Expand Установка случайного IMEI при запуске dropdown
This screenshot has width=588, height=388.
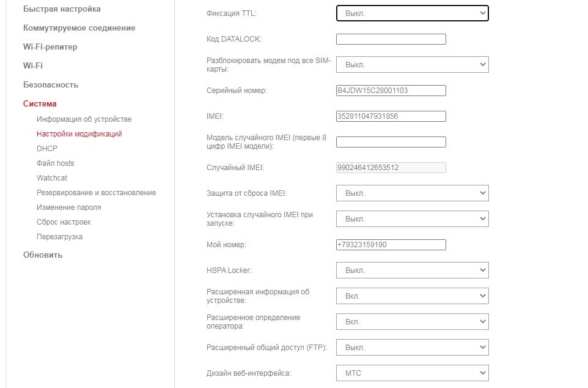pyautogui.click(x=412, y=219)
